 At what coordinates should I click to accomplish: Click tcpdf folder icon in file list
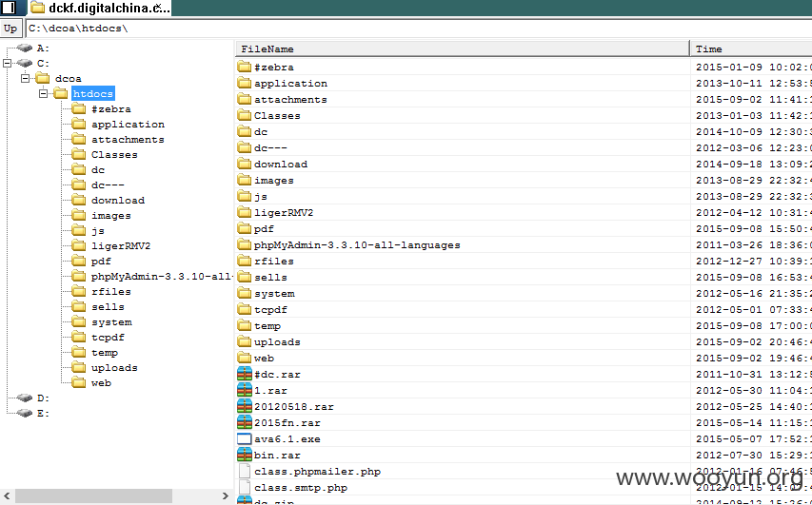coord(244,309)
